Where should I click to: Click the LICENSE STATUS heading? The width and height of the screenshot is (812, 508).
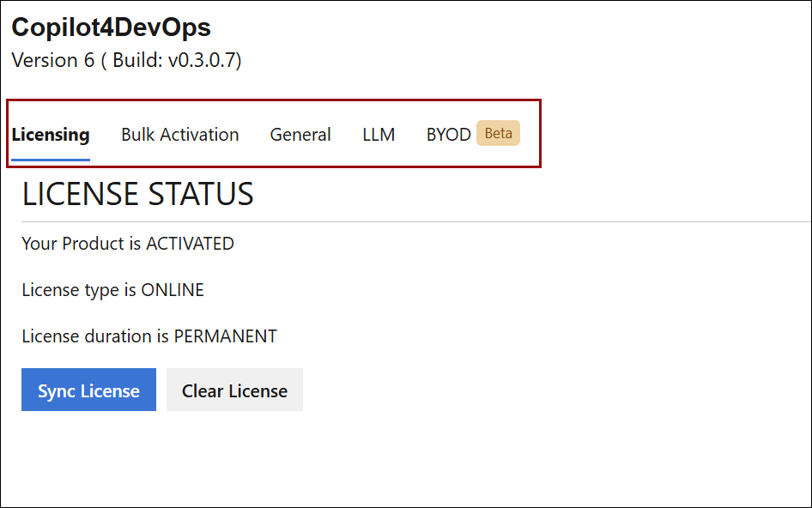coord(137,194)
